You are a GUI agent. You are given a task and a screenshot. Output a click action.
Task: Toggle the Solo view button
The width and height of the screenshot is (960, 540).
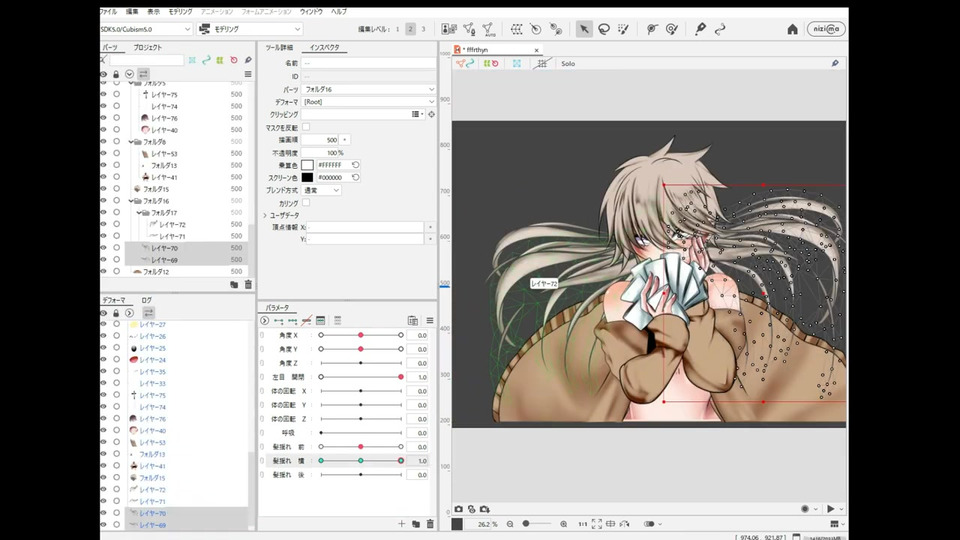pos(568,64)
